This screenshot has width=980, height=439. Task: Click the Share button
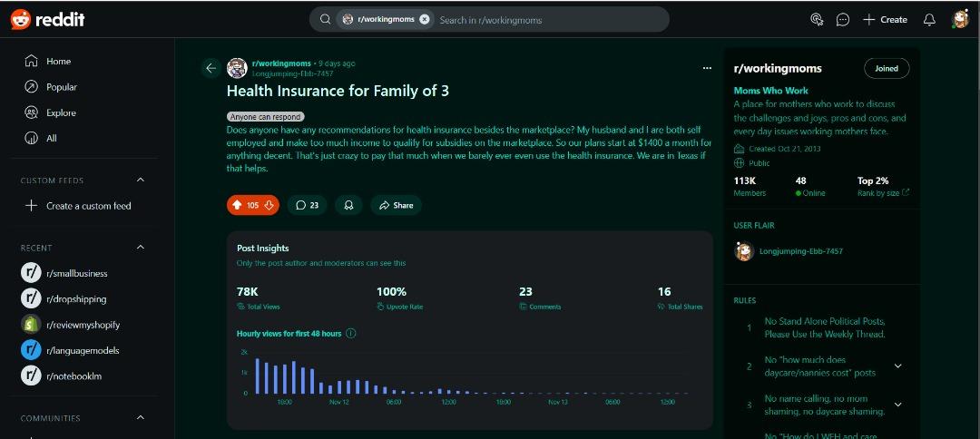click(396, 205)
